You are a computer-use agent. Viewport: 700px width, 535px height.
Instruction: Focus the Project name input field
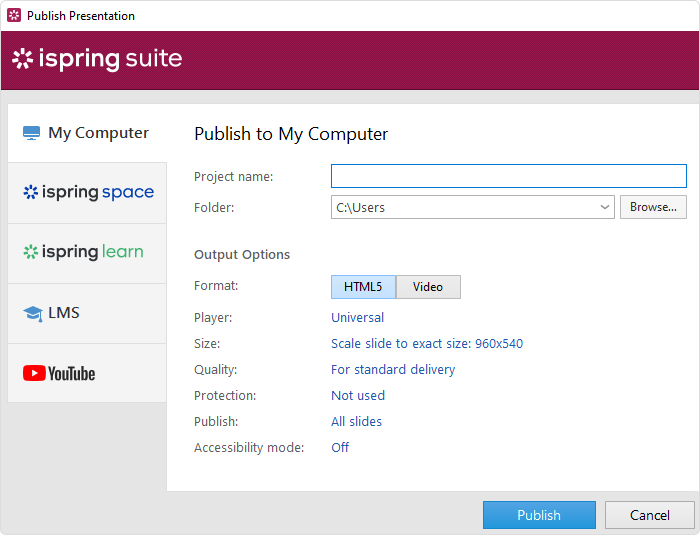click(508, 176)
